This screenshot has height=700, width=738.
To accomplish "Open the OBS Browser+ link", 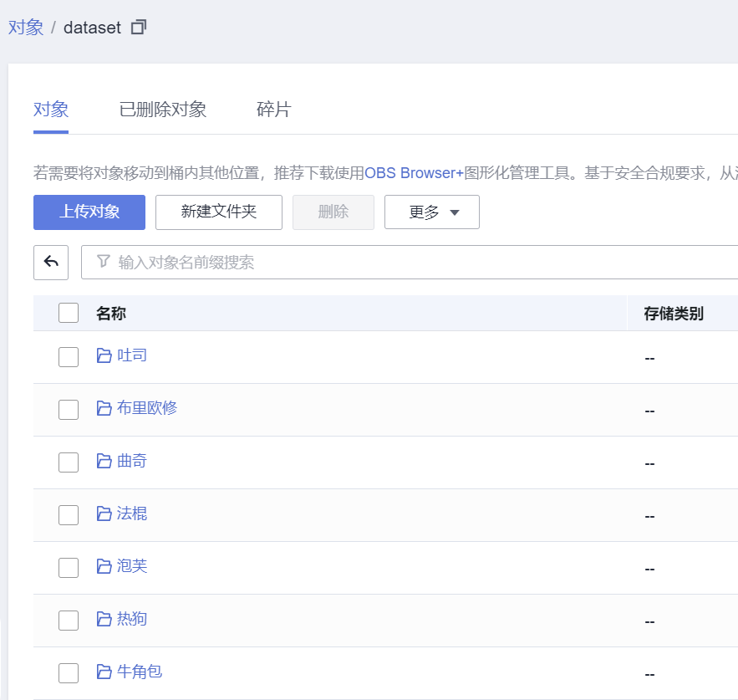I will coord(414,174).
